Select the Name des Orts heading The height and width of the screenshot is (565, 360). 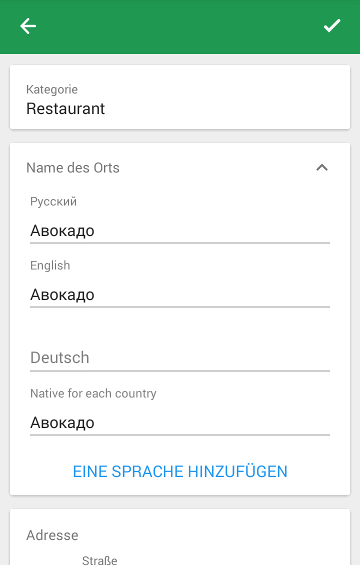pyautogui.click(x=73, y=168)
